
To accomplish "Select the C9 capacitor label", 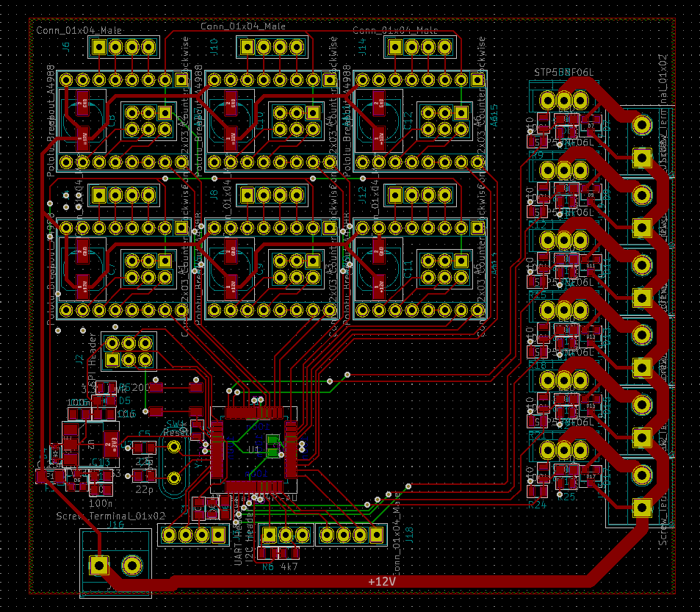I will click(260, 269).
